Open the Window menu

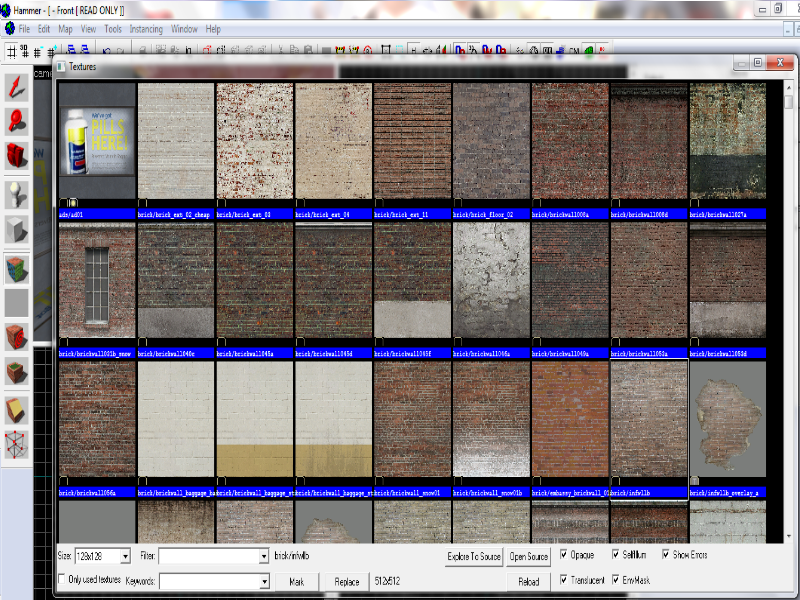coord(184,29)
